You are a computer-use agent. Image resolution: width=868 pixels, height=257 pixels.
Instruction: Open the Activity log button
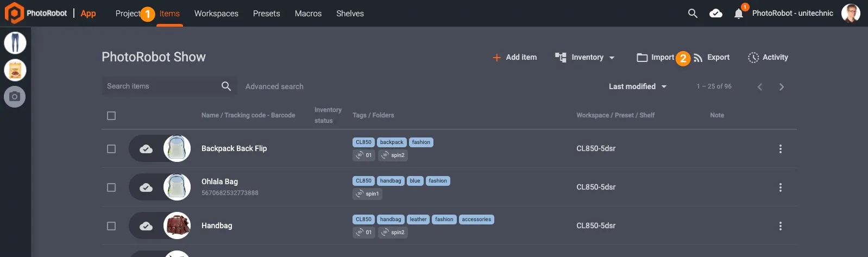(x=768, y=57)
